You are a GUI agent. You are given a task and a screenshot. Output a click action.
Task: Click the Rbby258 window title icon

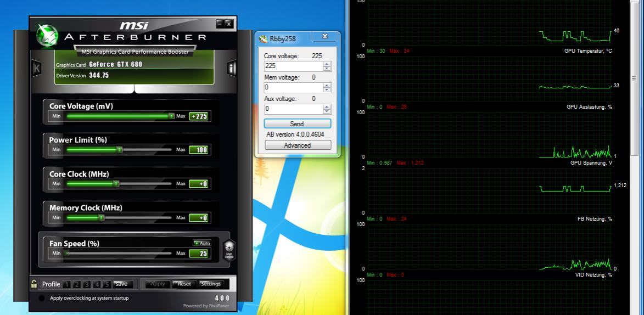coord(263,39)
